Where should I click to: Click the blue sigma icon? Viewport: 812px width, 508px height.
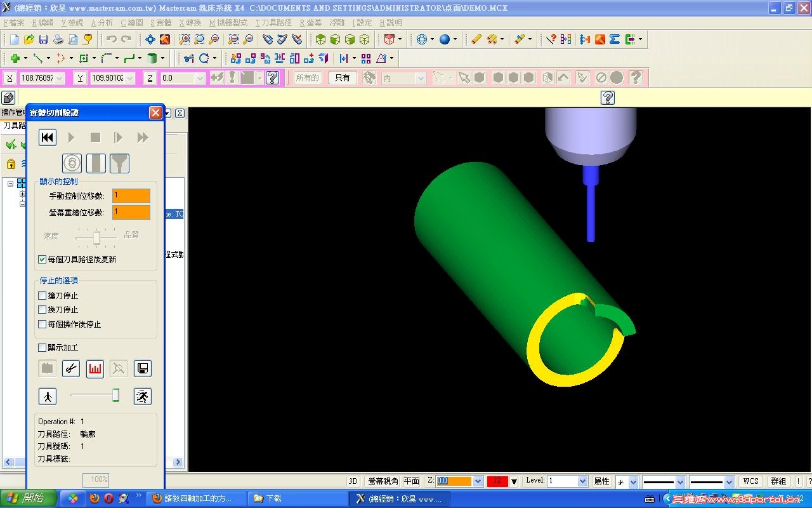click(614, 39)
